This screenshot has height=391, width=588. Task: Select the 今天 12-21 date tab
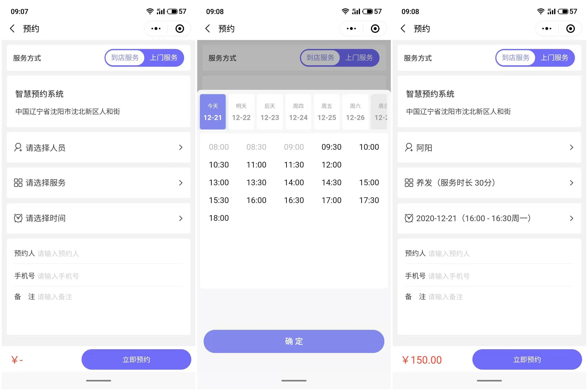point(213,112)
